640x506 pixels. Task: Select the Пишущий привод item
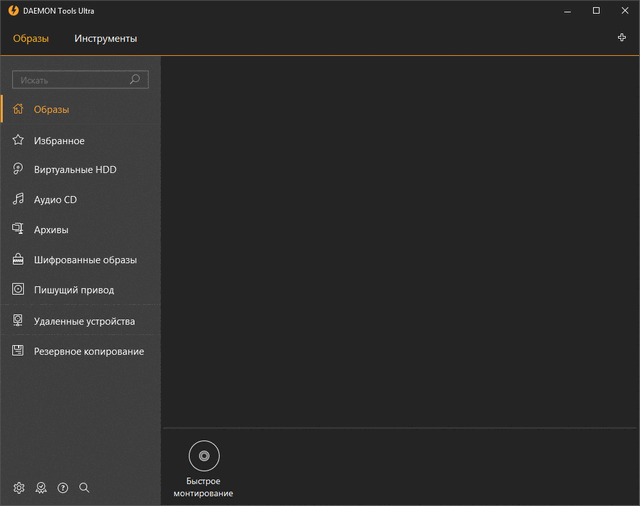tap(73, 290)
